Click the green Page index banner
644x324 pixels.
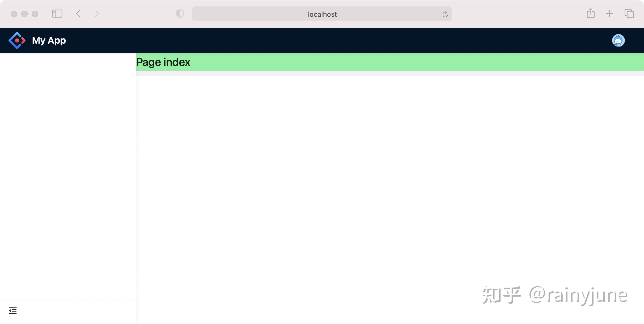(399, 62)
